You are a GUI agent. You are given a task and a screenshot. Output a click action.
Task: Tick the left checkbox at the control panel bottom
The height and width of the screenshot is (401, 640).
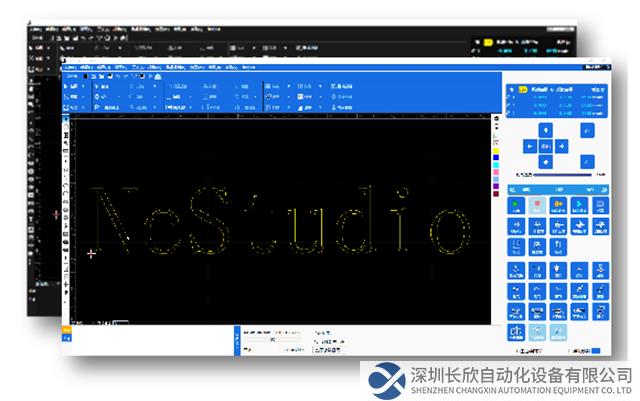tap(515, 351)
